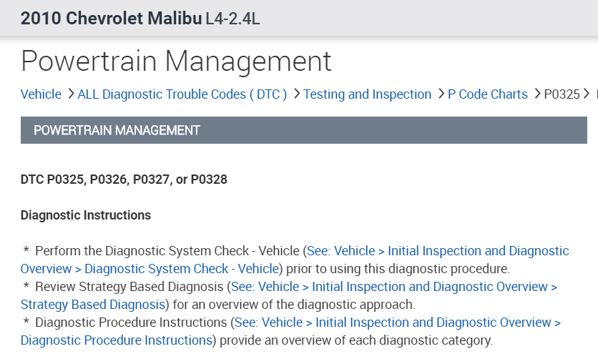Click the Vehicle breadcrumb link
598x364 pixels.
(x=41, y=94)
